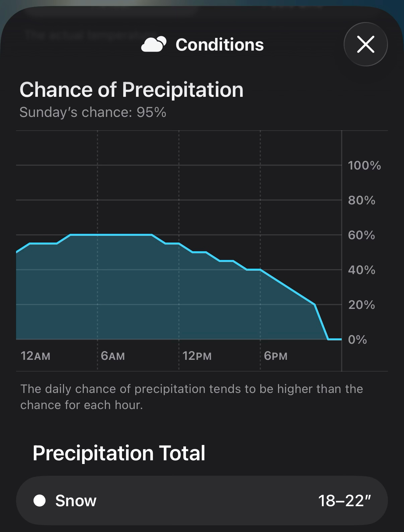Tap the 20% axis label
Viewport: 404px width, 532px height.
pos(361,305)
